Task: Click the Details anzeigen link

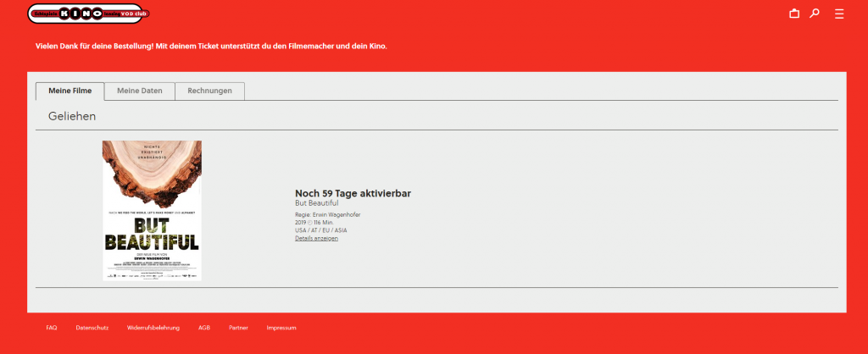Action: 317,238
